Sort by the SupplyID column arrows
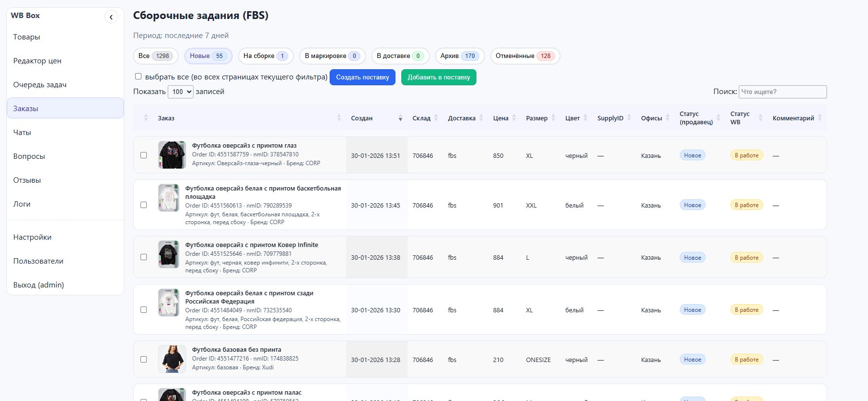The height and width of the screenshot is (401, 868). pos(629,118)
